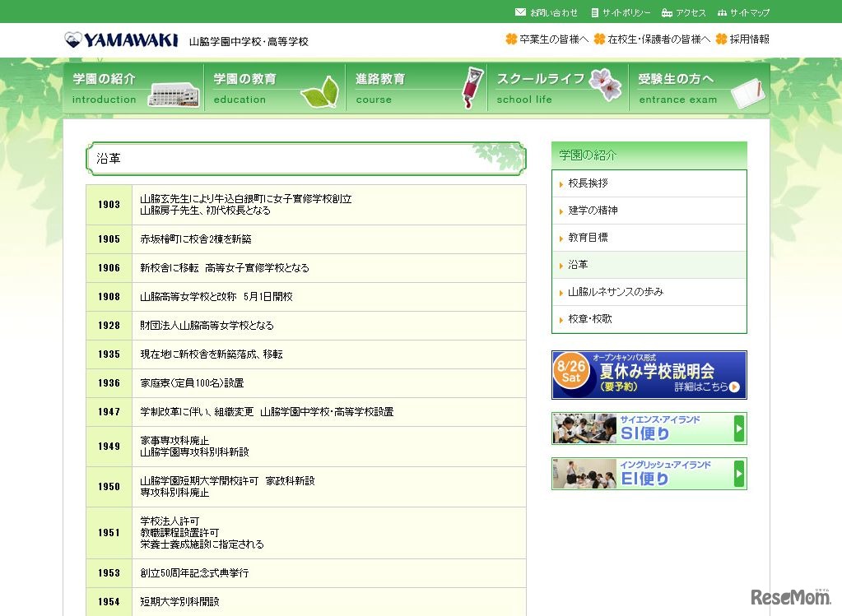Click the YAMAWAKI school logo
Viewport: 842px width, 616px height.
pyautogui.click(x=121, y=39)
